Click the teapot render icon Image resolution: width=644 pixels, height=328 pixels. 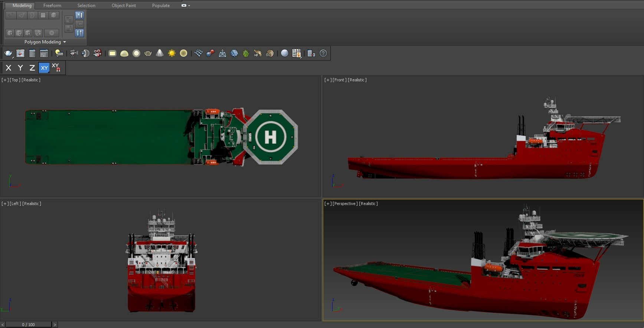point(8,53)
